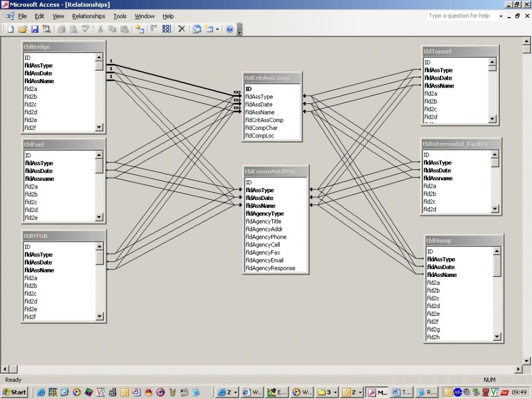Click the Microsoft Access Help question icon
The image size is (532, 399).
230,29
